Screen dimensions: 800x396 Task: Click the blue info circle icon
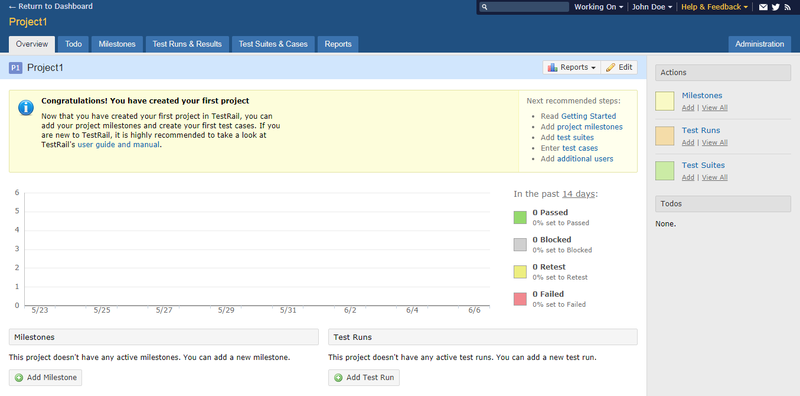click(x=26, y=108)
